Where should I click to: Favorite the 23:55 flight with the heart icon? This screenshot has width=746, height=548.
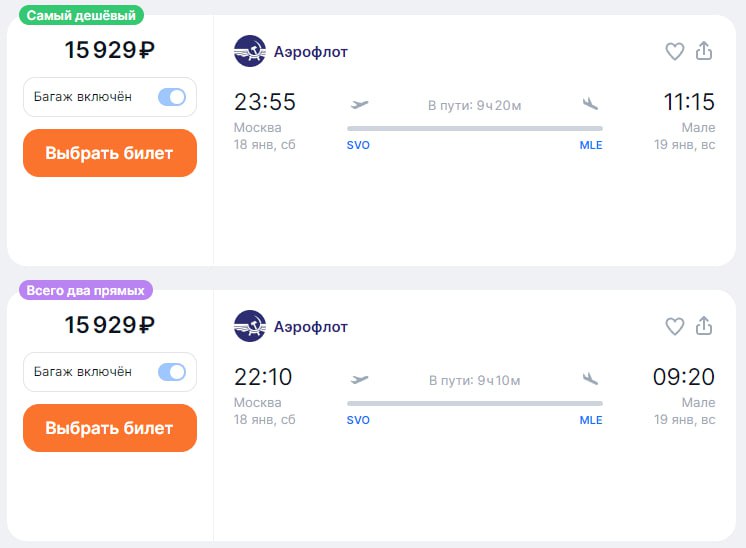(x=675, y=51)
